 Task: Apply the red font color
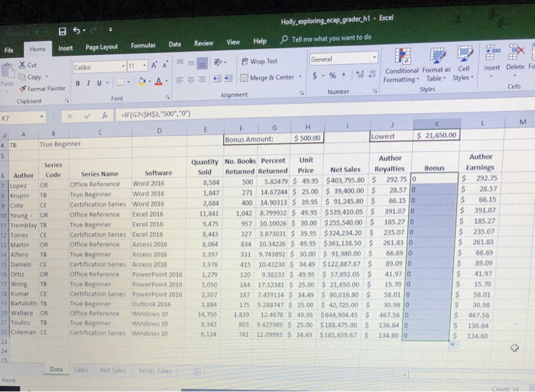click(159, 81)
